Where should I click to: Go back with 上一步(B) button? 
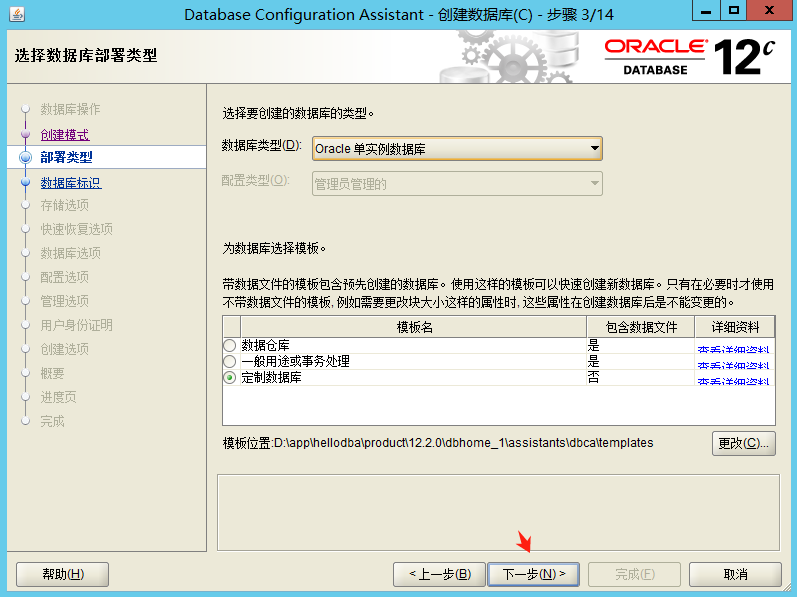tap(440, 574)
